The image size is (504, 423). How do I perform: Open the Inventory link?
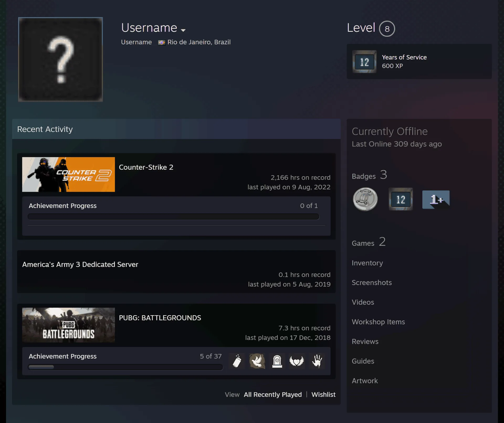(x=367, y=263)
